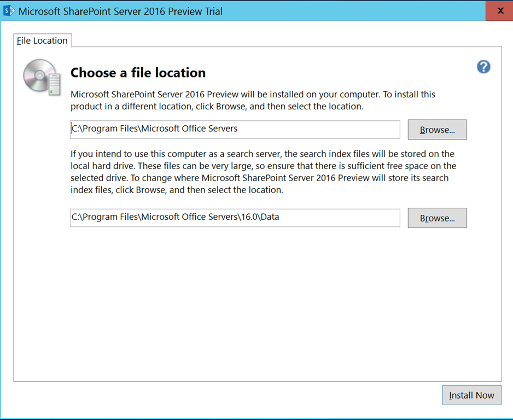The image size is (513, 420).
Task: Browse for the search index files location
Action: (x=437, y=218)
